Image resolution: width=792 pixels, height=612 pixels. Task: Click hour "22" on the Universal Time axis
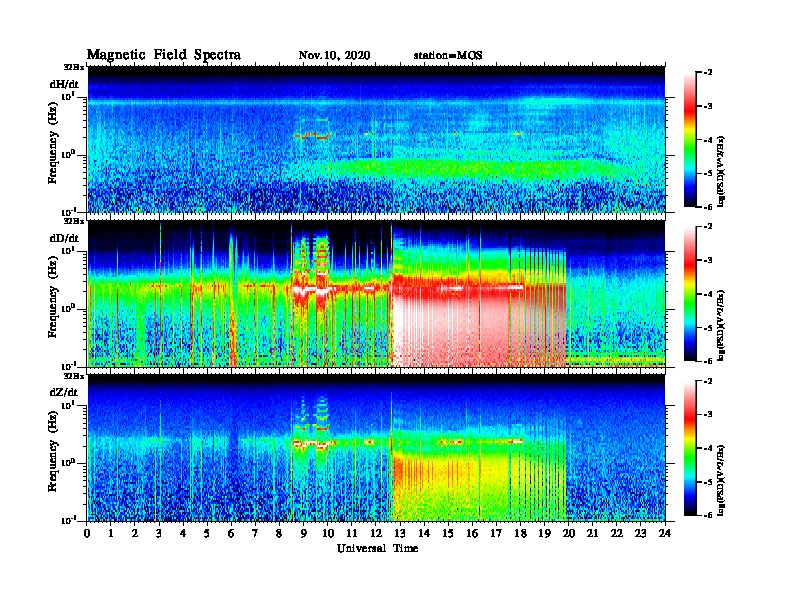point(617,533)
